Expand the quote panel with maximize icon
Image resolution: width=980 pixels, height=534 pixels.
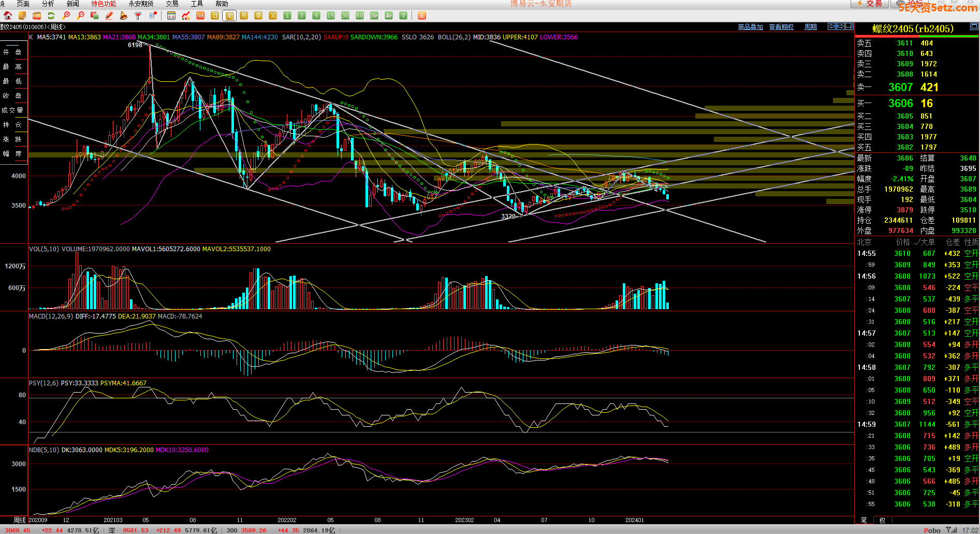pyautogui.click(x=974, y=26)
